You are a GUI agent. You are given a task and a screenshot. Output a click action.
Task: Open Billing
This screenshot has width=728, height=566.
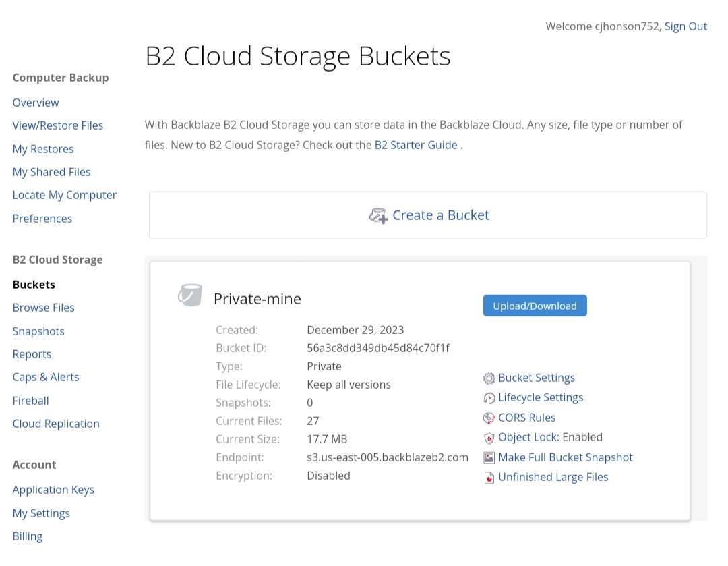coord(28,536)
